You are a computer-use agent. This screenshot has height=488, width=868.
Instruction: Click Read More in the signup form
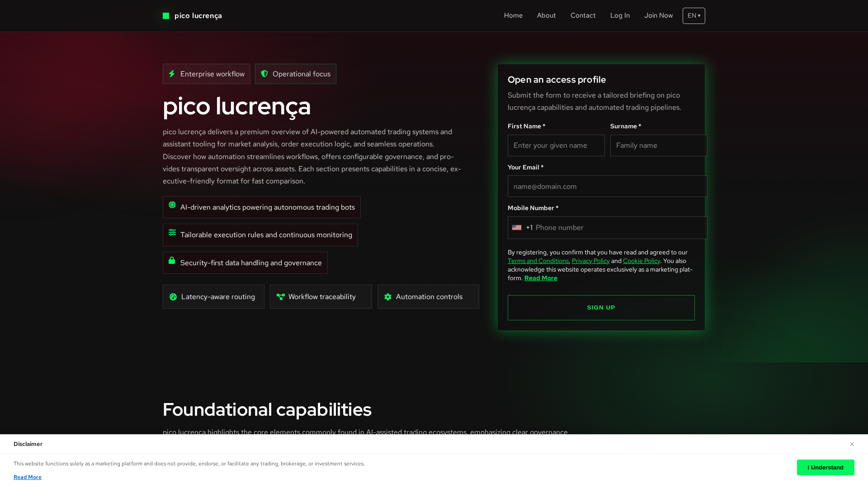541,278
